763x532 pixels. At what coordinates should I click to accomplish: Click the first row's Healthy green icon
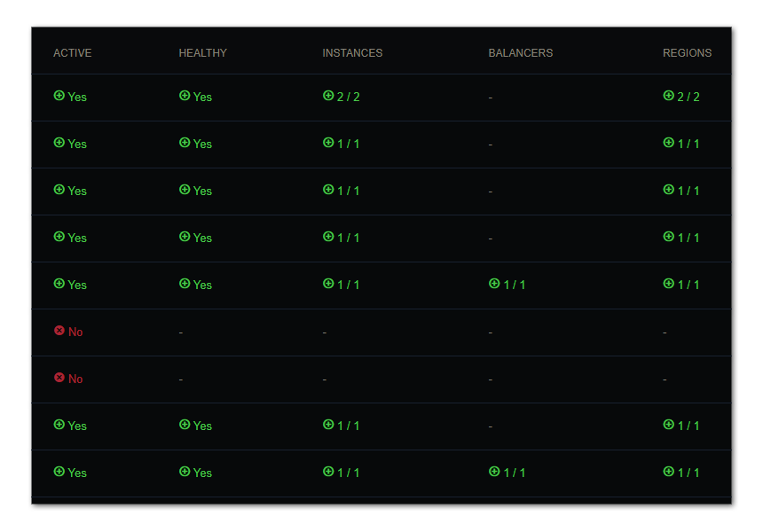[x=185, y=96]
